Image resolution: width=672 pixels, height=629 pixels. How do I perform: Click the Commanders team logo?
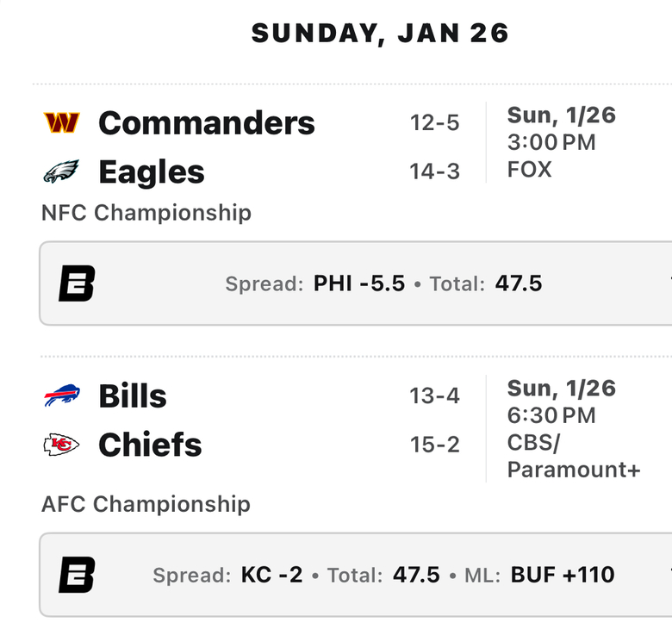62,122
